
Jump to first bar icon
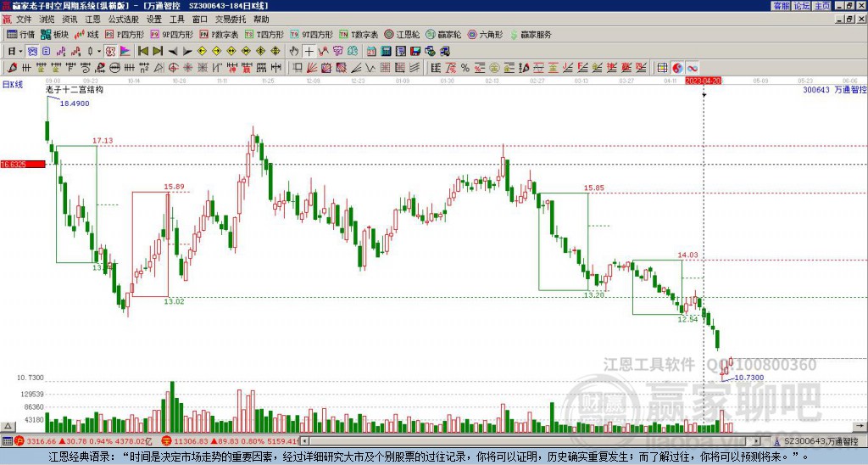point(142,52)
